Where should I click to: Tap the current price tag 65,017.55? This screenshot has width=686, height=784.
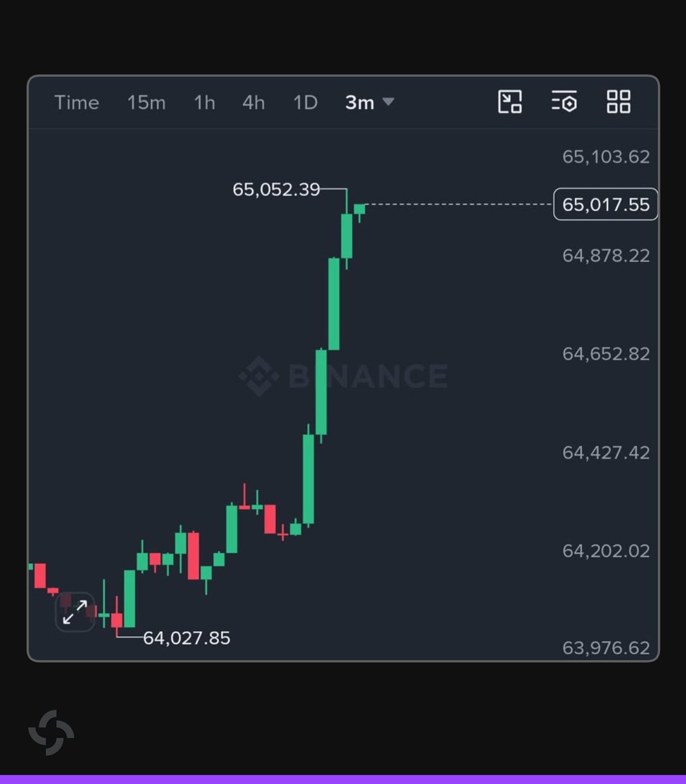click(606, 204)
